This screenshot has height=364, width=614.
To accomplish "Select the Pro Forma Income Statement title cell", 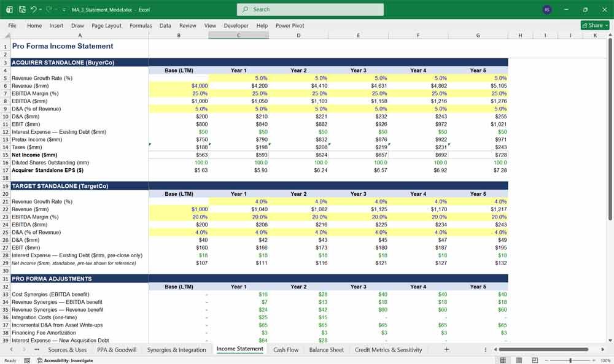I will pos(80,46).
